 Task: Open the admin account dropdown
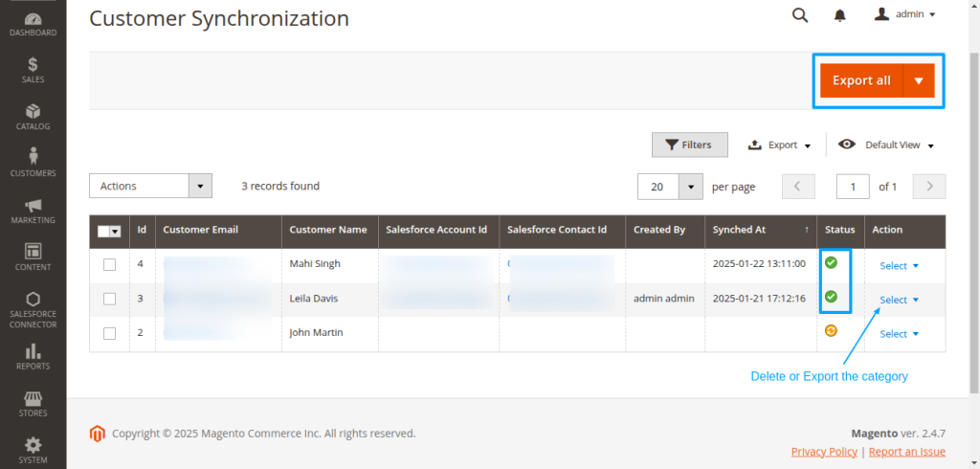click(x=905, y=14)
